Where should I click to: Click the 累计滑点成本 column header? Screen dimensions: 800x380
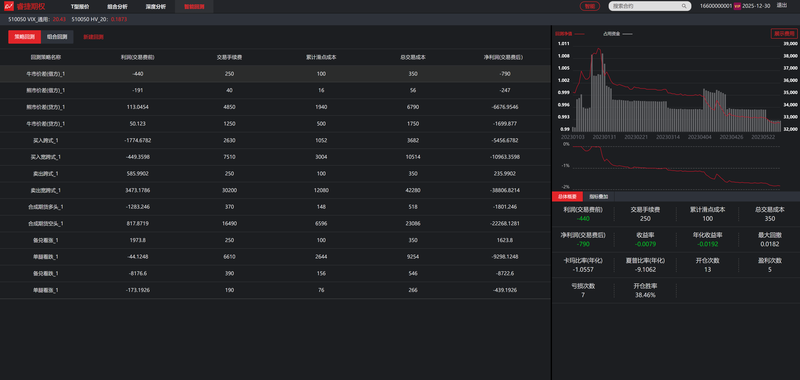coord(321,57)
